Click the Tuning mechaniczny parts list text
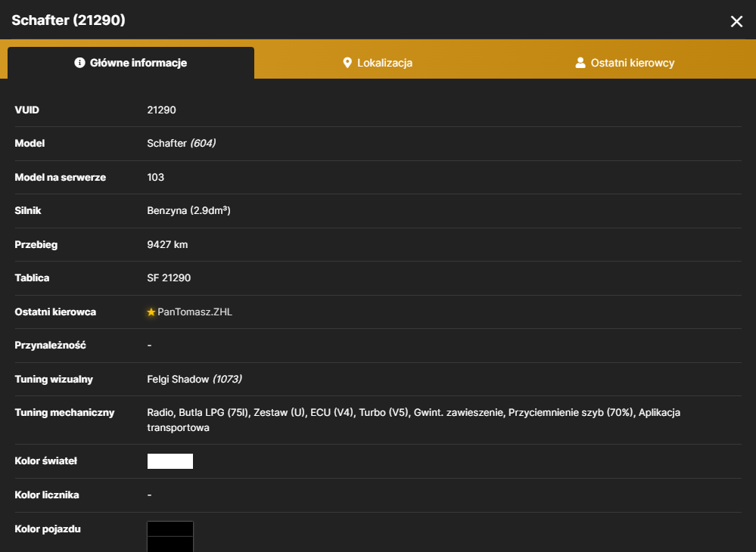The image size is (756, 552). click(414, 420)
